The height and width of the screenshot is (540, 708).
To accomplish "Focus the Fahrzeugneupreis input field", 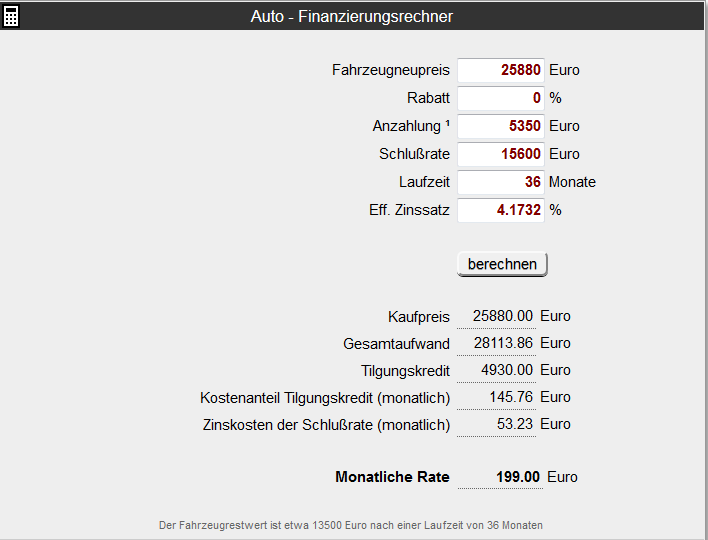I will (501, 70).
